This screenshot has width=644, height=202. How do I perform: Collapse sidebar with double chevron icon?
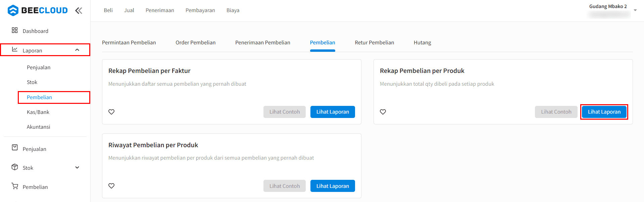point(79,11)
